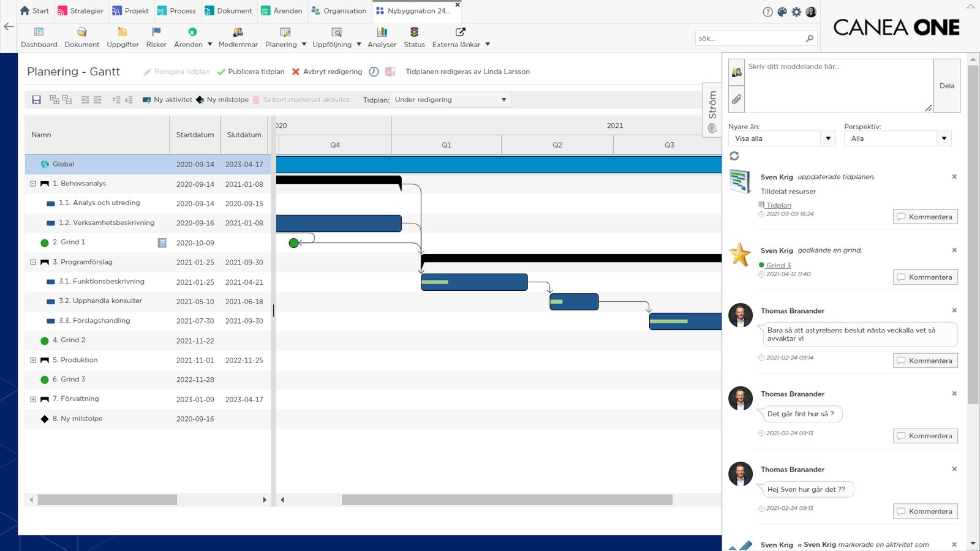
Task: Click Publicera tidplan
Action: click(251, 72)
